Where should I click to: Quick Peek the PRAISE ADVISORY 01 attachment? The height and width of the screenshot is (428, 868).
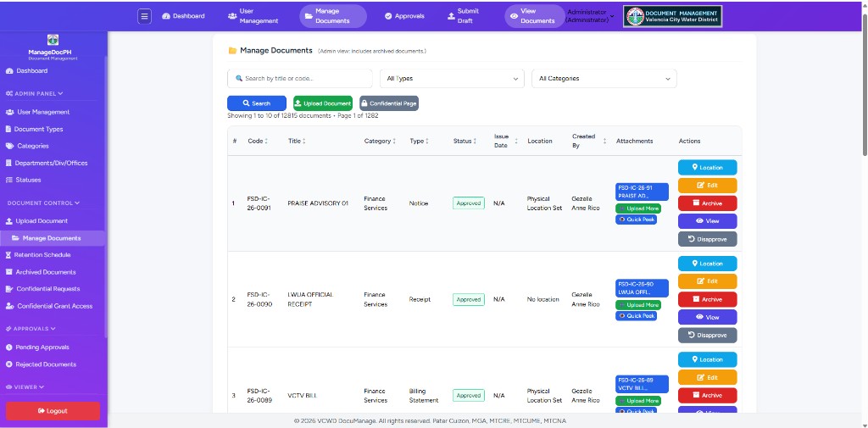[x=636, y=220]
